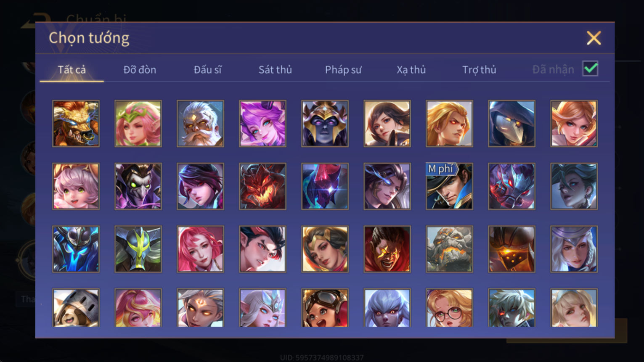This screenshot has height=362, width=644.
Task: Pick the goggles-wearing pilot girl hero
Action: pyautogui.click(x=325, y=308)
